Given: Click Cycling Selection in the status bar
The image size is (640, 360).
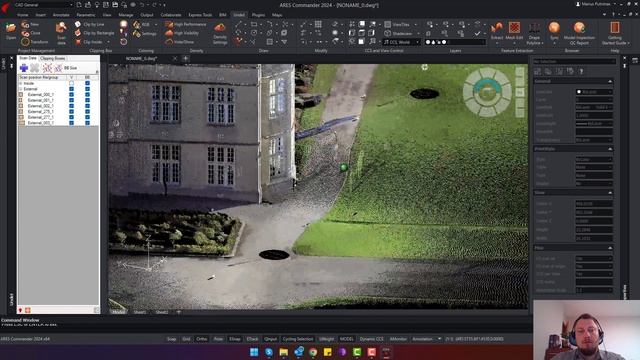Looking at the screenshot, I should tap(298, 339).
